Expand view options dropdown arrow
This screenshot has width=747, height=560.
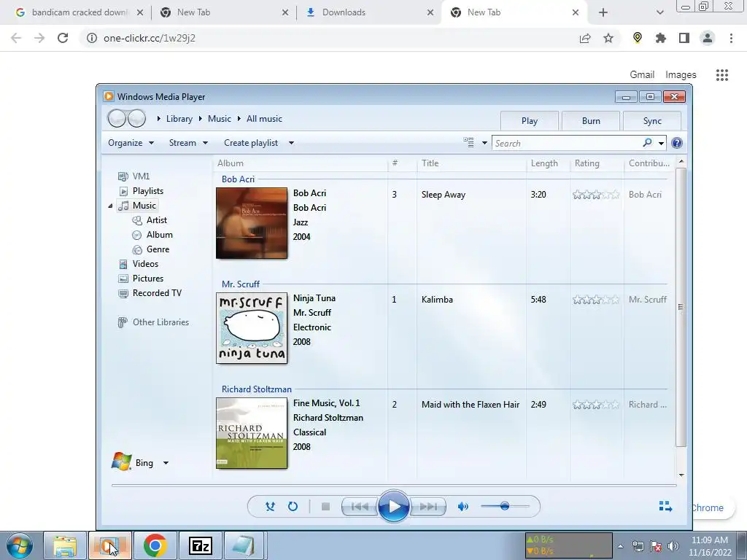pyautogui.click(x=484, y=143)
